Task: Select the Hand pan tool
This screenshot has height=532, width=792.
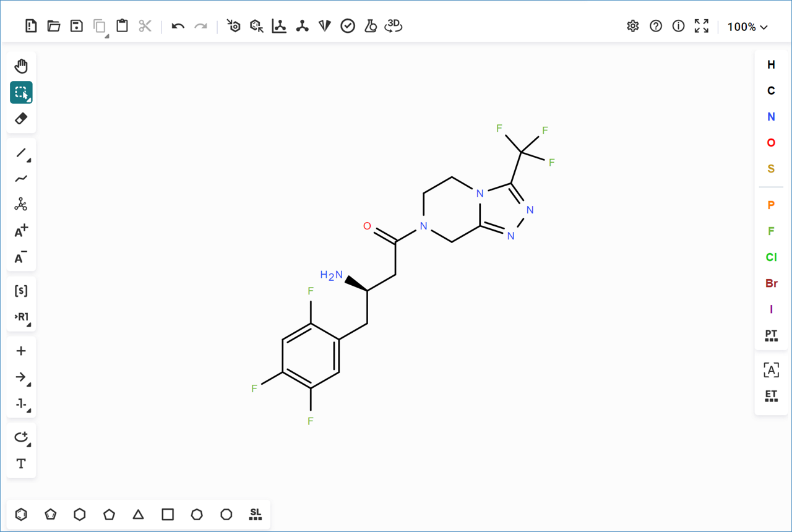Action: (21, 66)
